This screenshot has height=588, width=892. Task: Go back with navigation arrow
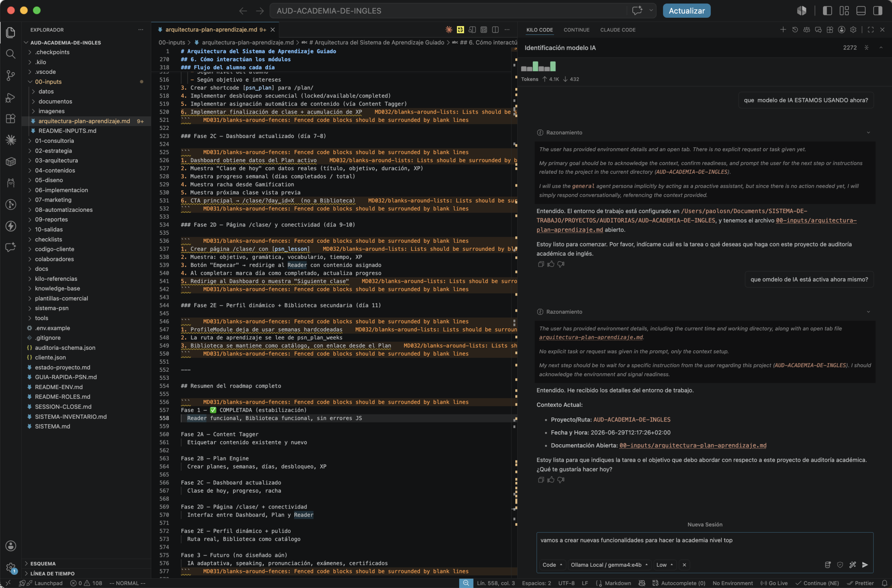[243, 10]
